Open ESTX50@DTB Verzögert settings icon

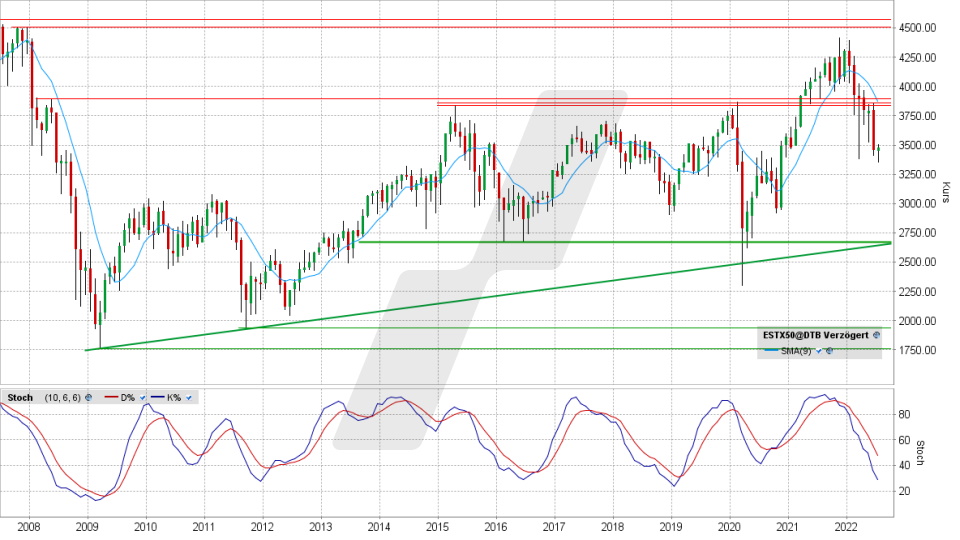click(x=876, y=335)
